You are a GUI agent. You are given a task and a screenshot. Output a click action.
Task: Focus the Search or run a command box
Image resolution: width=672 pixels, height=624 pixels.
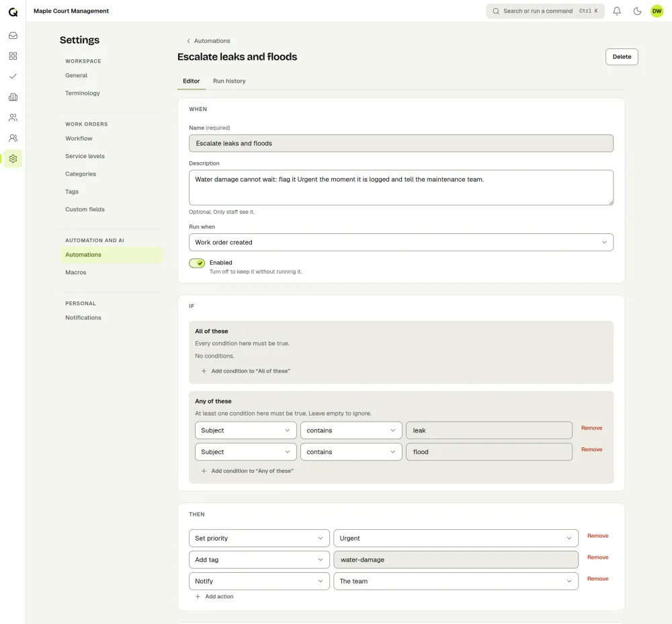click(545, 11)
